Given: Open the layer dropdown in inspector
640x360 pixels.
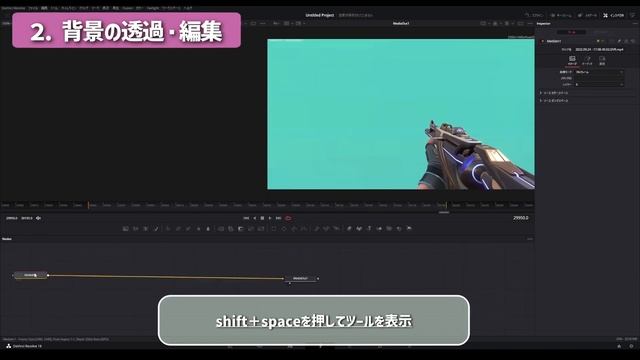Looking at the screenshot, I should 599,84.
